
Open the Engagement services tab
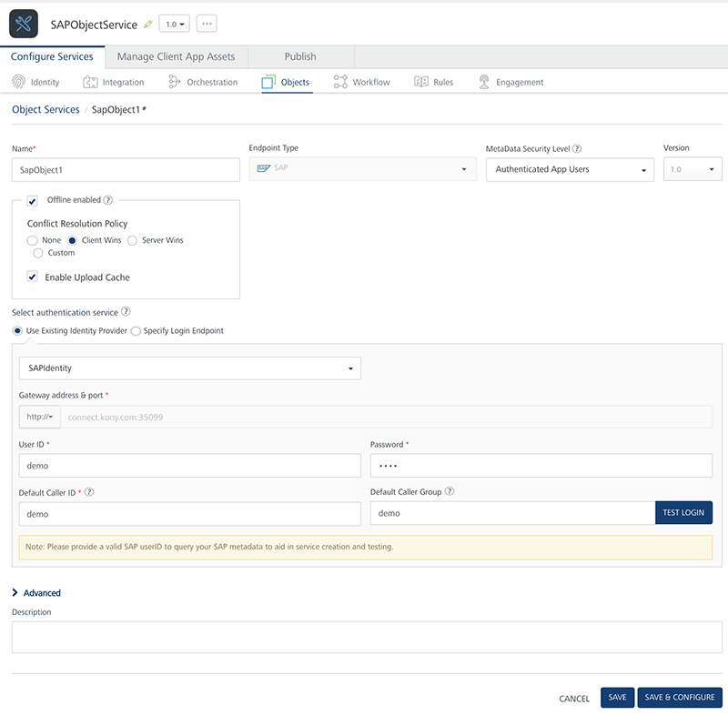coord(511,82)
